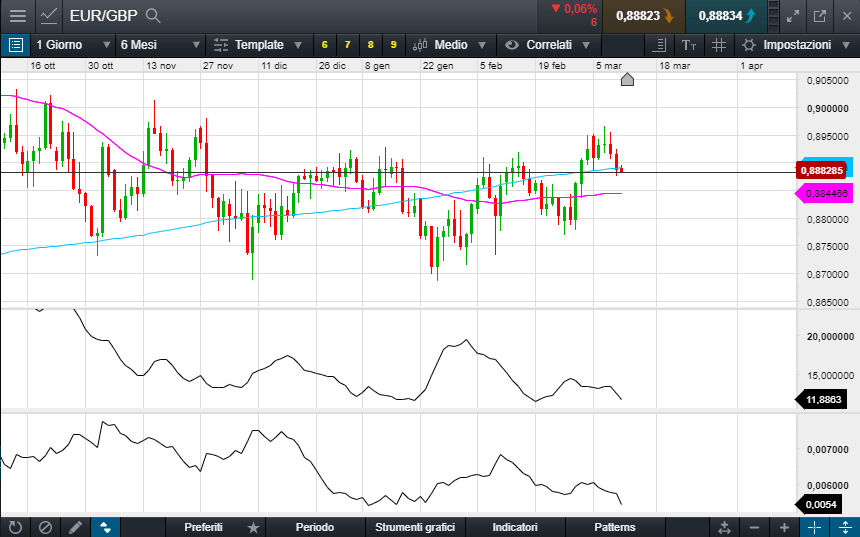This screenshot has height=537, width=860.
Task: Pop the chart out into a new window
Action: click(819, 16)
